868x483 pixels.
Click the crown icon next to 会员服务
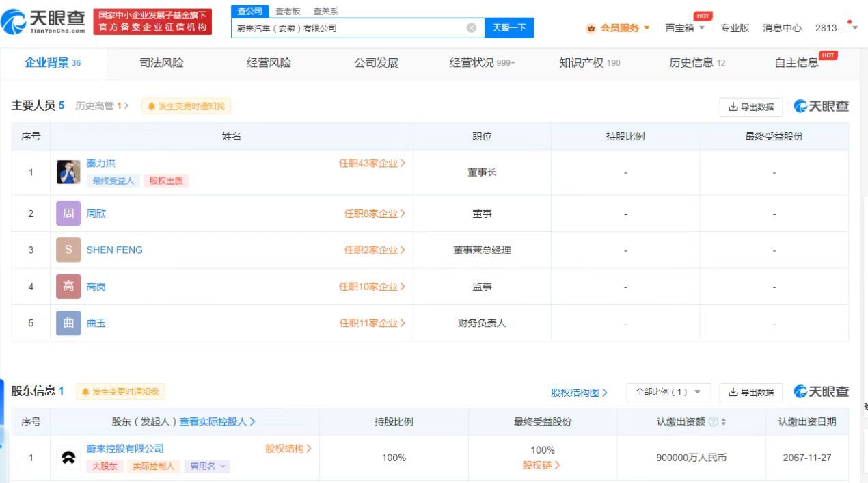pyautogui.click(x=591, y=28)
